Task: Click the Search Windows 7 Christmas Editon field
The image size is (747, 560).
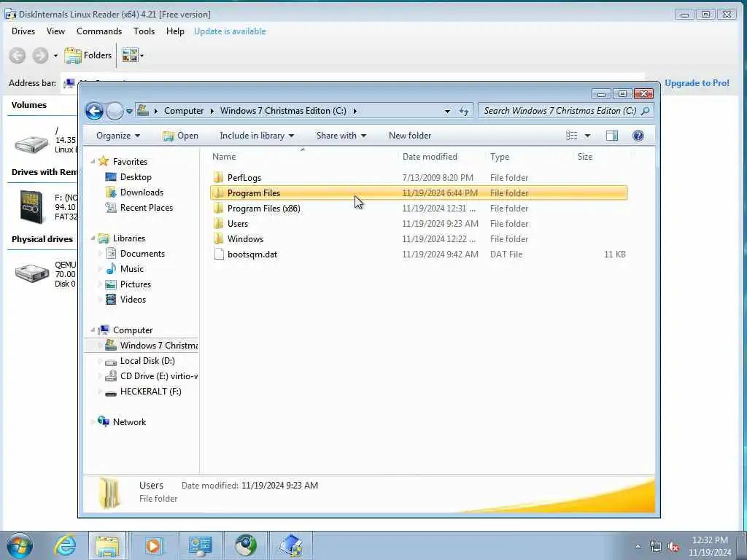Action: click(565, 111)
